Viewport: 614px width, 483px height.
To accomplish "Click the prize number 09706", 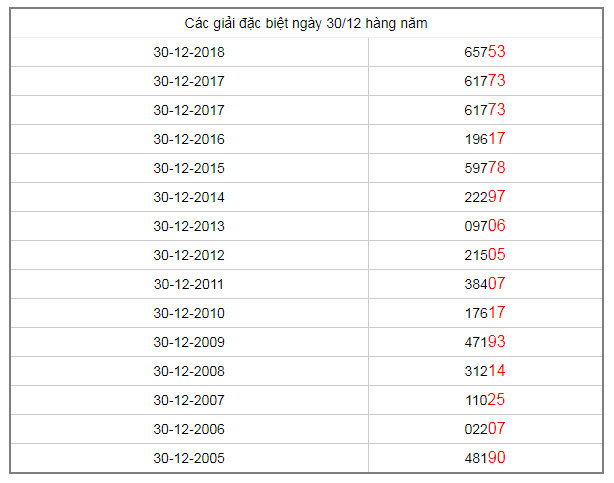I will pyautogui.click(x=485, y=226).
